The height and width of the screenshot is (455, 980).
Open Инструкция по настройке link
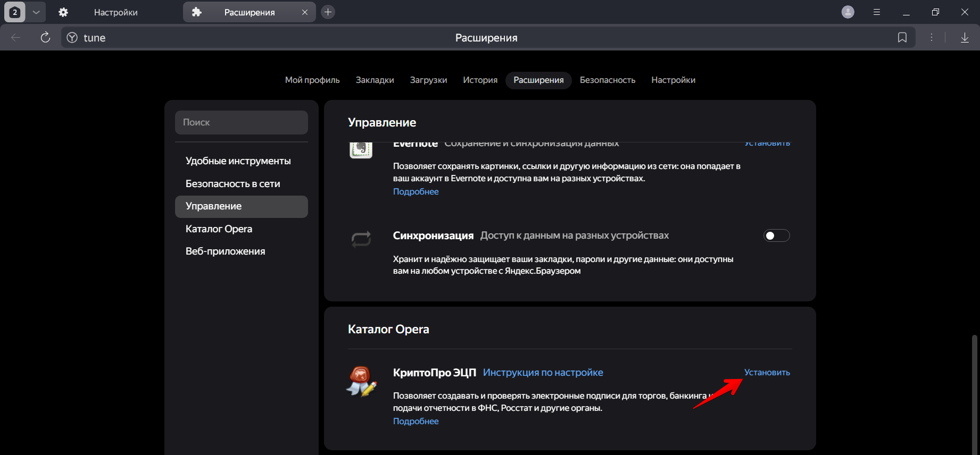(543, 373)
